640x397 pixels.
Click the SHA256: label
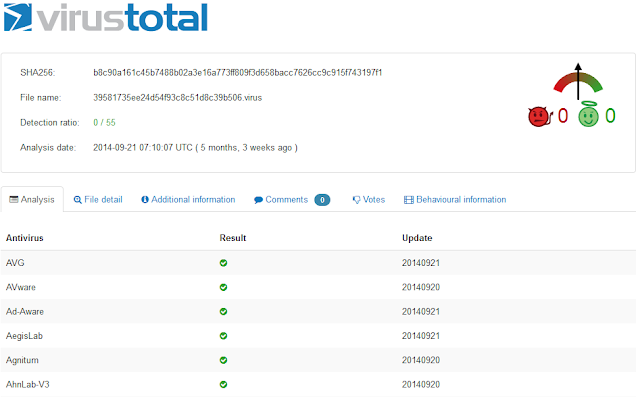coord(38,73)
